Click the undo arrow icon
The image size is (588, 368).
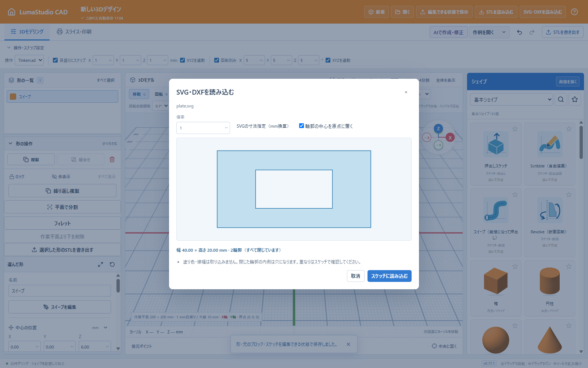coord(519,32)
